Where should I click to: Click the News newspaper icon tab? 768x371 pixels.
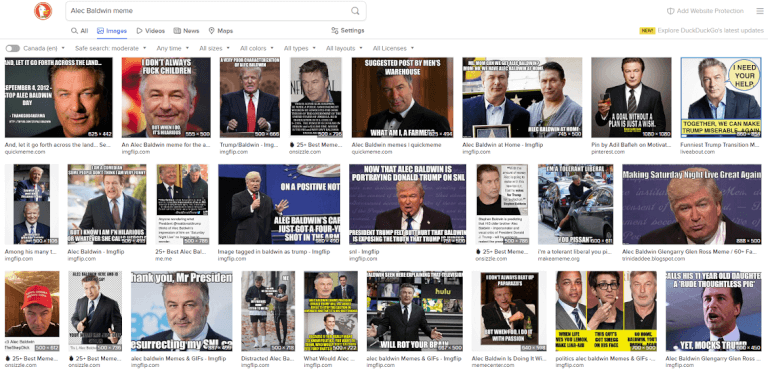(x=177, y=30)
